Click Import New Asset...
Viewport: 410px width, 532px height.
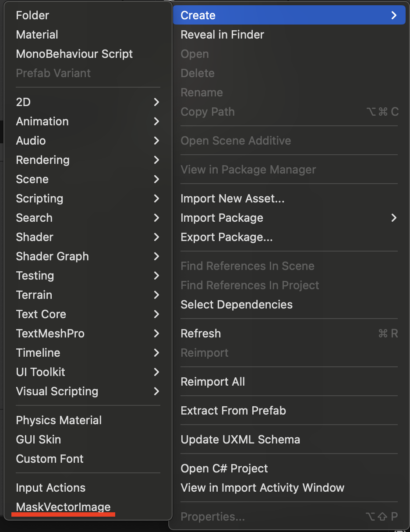[x=232, y=199]
